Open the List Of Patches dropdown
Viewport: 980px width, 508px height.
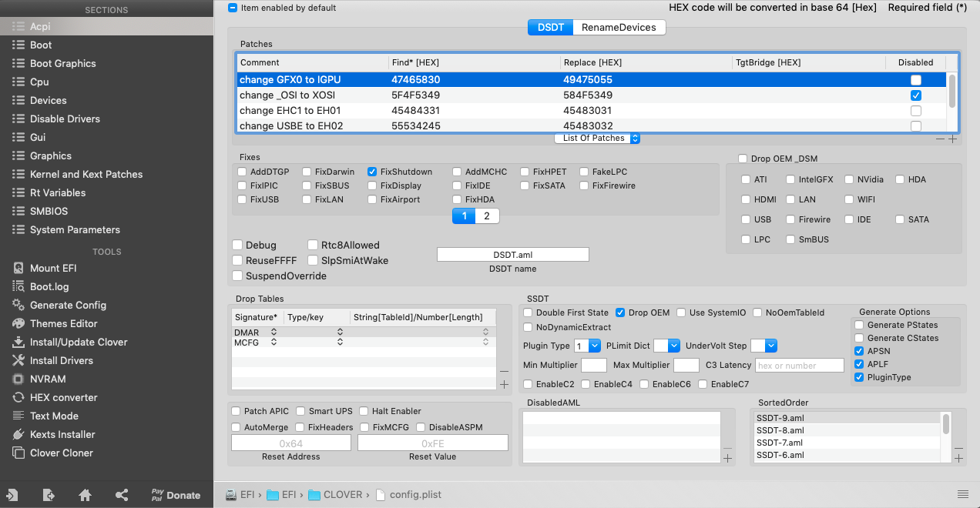[597, 139]
